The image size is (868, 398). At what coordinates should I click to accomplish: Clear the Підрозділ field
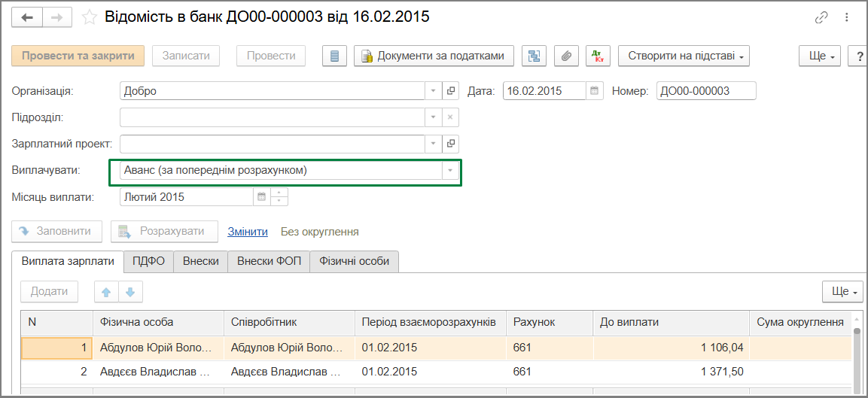coord(451,117)
